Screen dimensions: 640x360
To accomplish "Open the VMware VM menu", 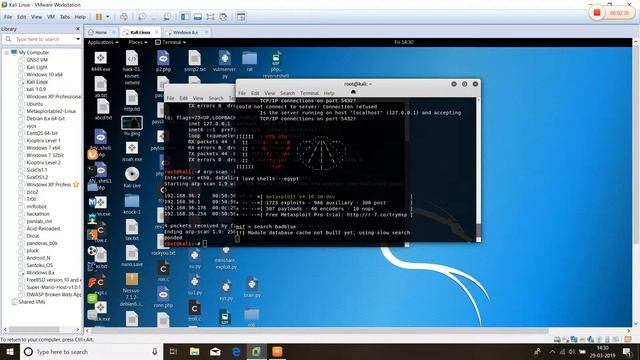I will pos(51,17).
